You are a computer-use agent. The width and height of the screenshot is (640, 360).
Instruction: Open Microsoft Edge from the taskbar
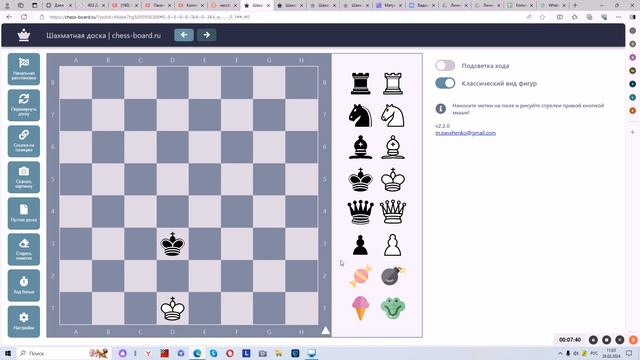click(x=197, y=353)
